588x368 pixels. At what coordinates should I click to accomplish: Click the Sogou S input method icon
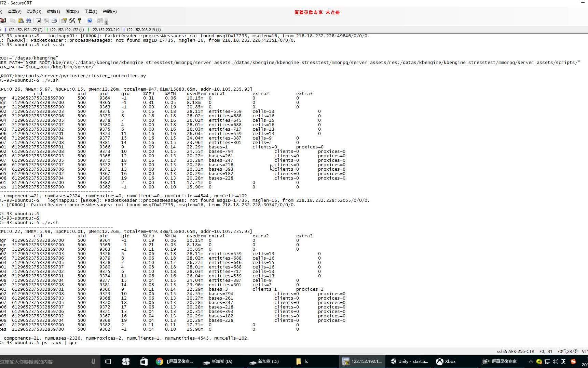(x=573, y=362)
